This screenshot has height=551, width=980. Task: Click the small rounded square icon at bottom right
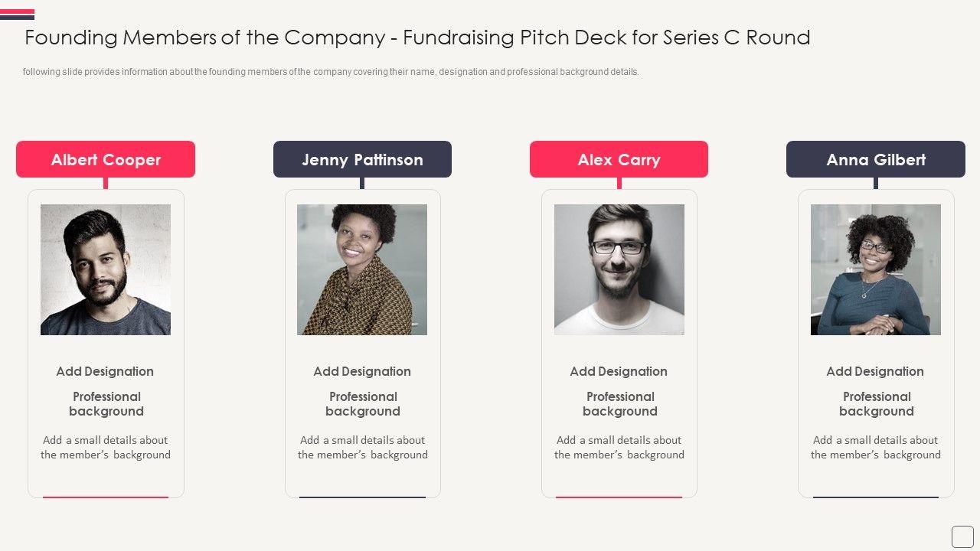click(962, 536)
